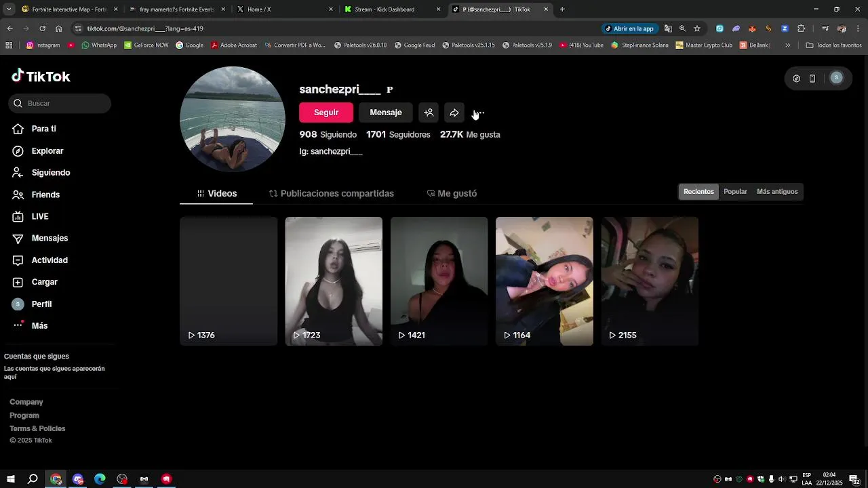This screenshot has width=868, height=488.
Task: Open Siguiendo in the sidebar
Action: (x=50, y=173)
